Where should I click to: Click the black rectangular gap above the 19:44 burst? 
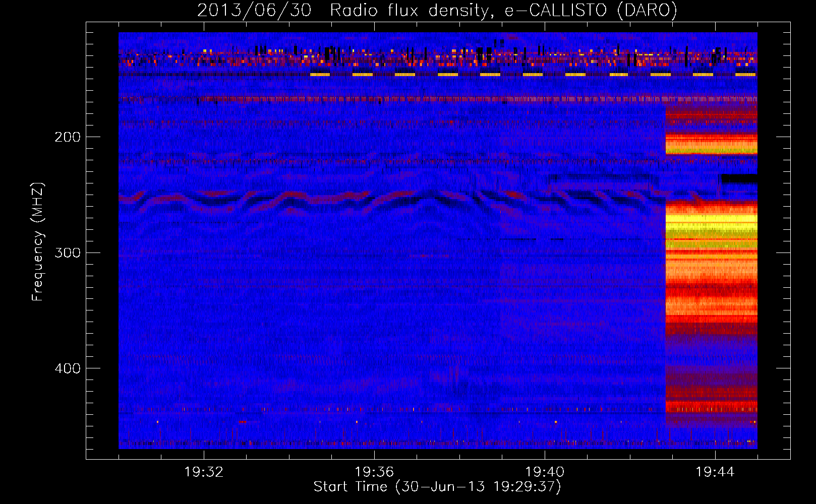(739, 178)
